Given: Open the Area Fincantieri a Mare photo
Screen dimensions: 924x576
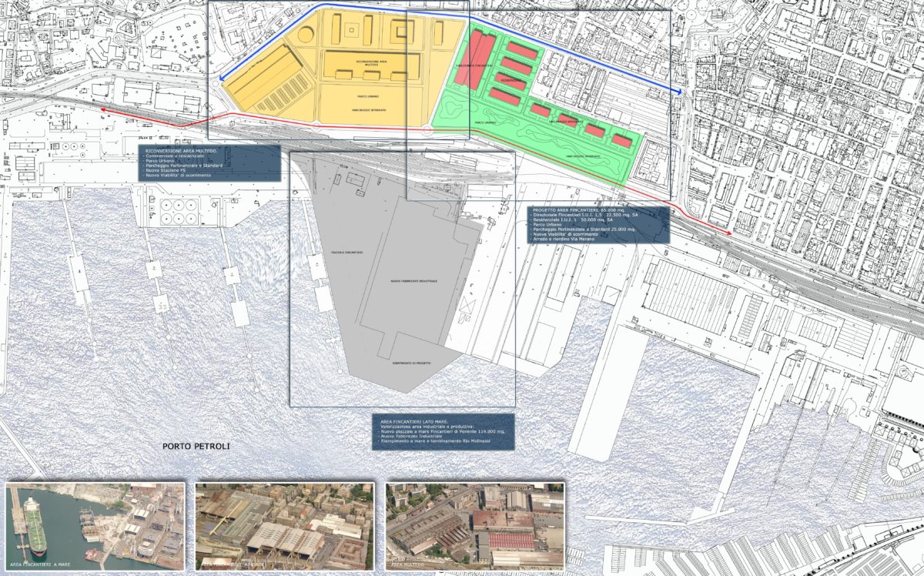Looking at the screenshot, I should pyautogui.click(x=95, y=527).
